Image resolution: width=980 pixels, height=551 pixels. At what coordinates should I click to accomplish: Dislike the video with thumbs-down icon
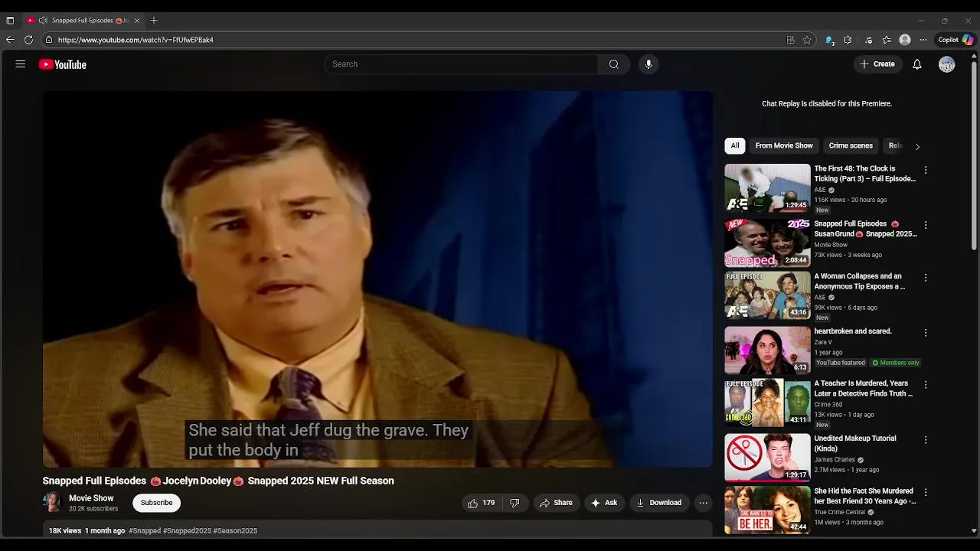[x=514, y=503]
